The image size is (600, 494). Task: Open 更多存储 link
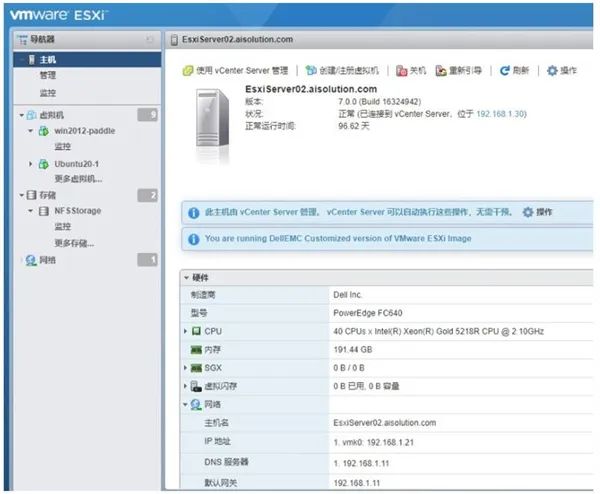74,243
